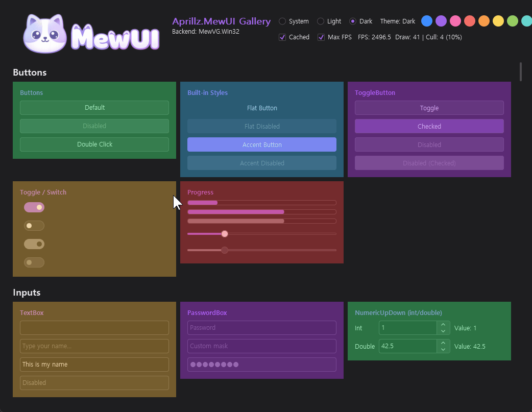Disable the Max FPS checkbox
Image resolution: width=532 pixels, height=412 pixels.
321,37
